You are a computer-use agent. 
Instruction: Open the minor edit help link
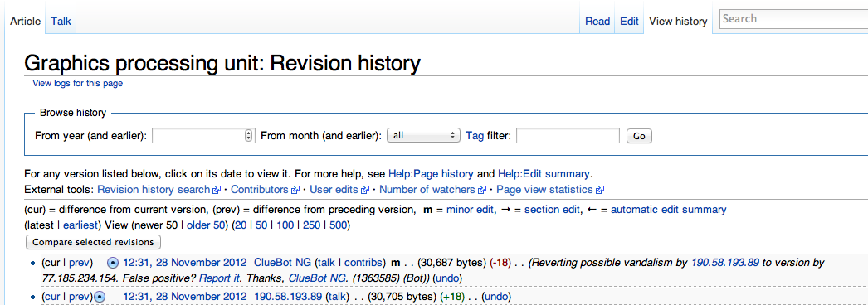tap(470, 210)
